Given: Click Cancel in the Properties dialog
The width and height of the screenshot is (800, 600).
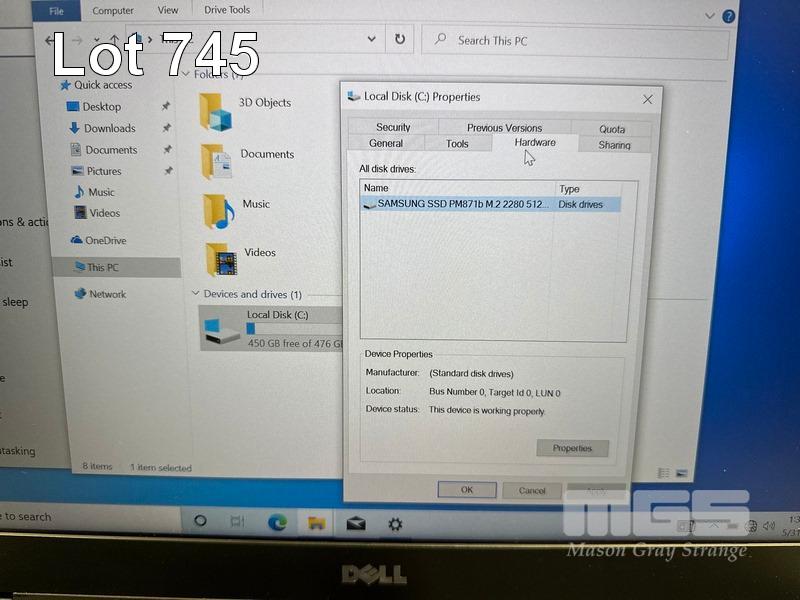Looking at the screenshot, I should tap(532, 490).
